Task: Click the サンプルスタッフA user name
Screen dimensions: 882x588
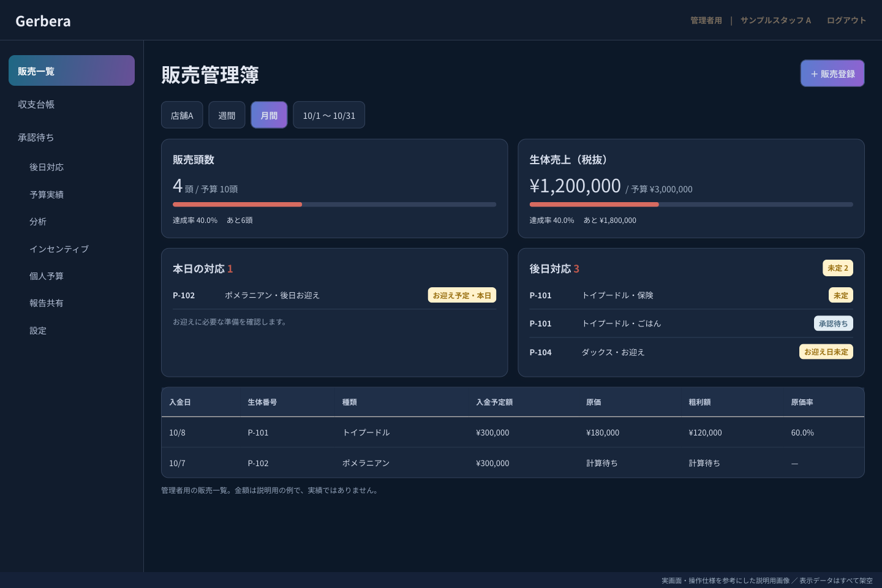Action: [x=775, y=20]
